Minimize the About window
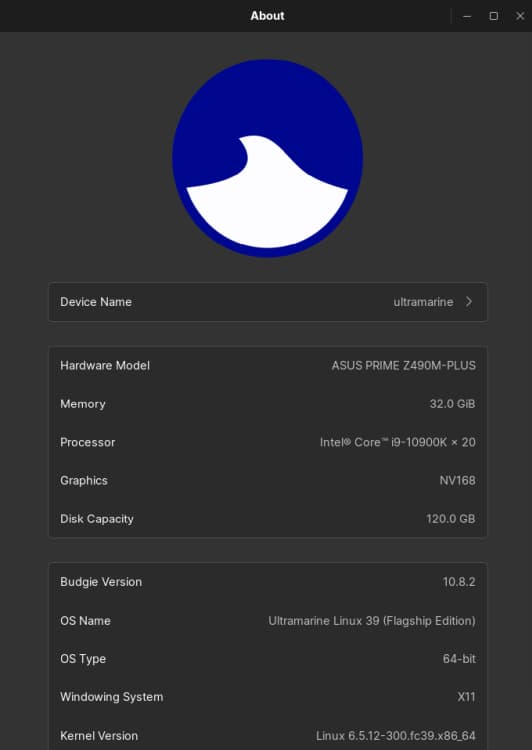 [467, 16]
